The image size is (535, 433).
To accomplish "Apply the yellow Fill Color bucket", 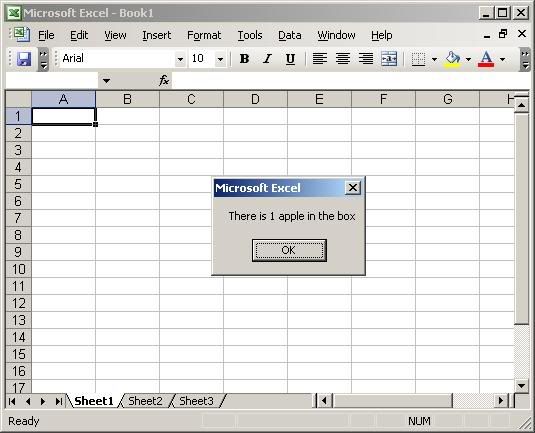I will pyautogui.click(x=453, y=59).
